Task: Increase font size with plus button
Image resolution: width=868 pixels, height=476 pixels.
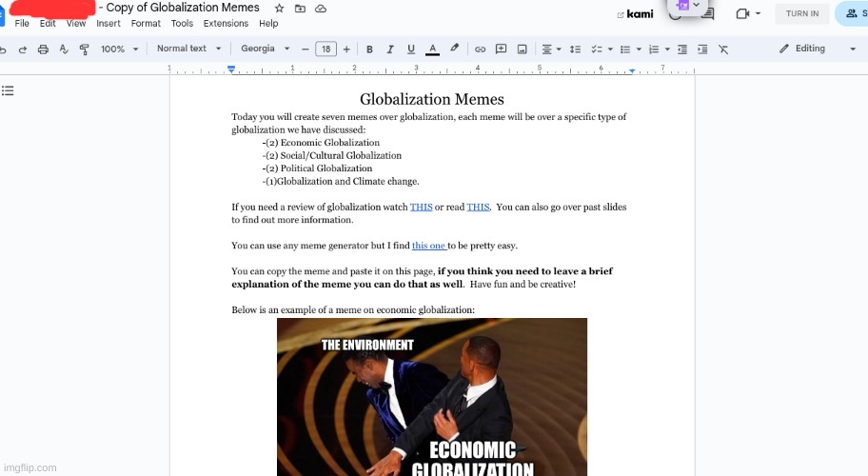Action: tap(346, 50)
